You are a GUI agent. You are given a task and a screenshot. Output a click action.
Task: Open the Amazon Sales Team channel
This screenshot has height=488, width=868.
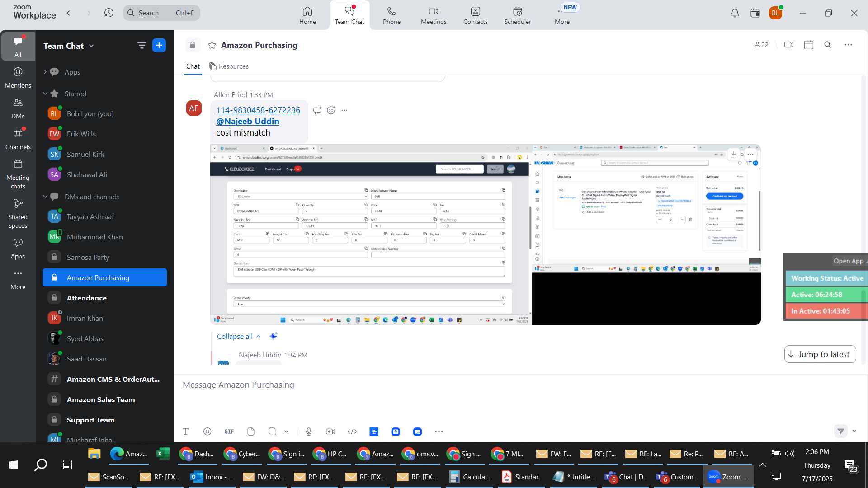105,399
